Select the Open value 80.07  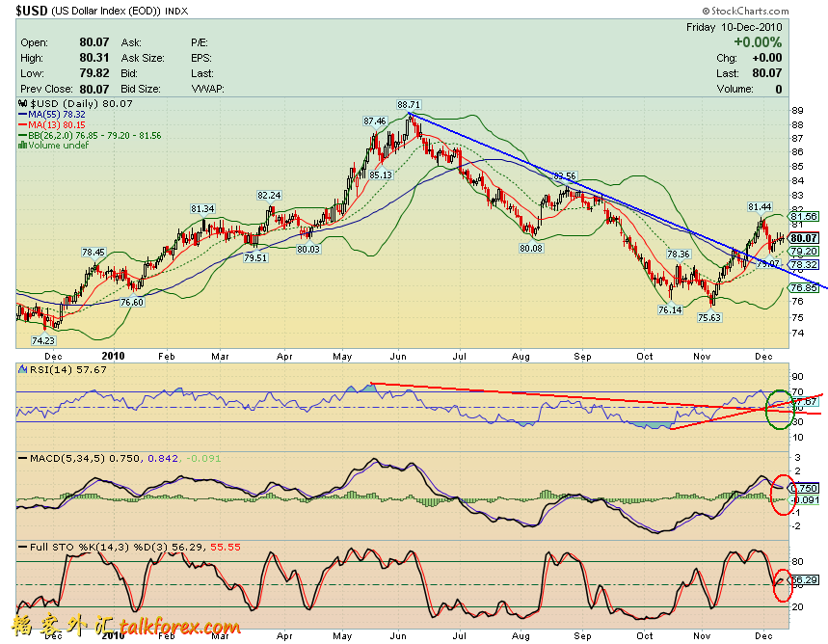pyautogui.click(x=94, y=42)
